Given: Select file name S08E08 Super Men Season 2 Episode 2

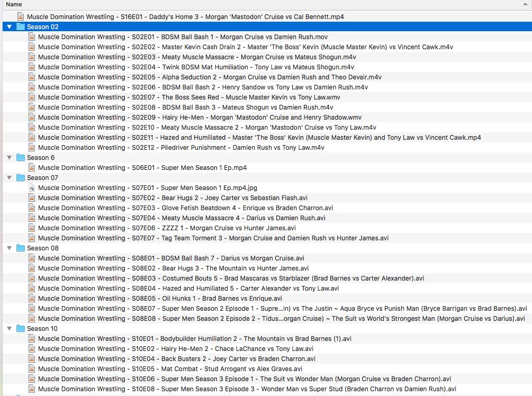Looking at the screenshot, I should pos(281,318).
